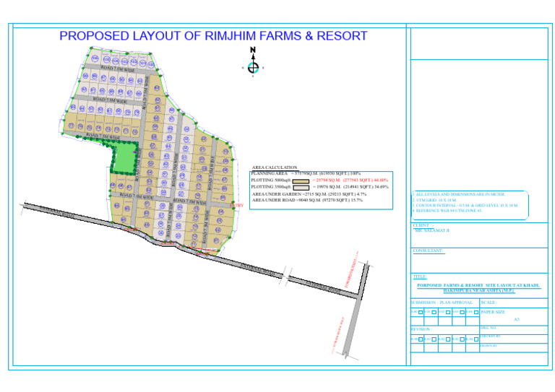Screen dimensions: 555x392
Task: Tick the S-02 checkbox in the SUBMISSION row
Action: (x=448, y=312)
